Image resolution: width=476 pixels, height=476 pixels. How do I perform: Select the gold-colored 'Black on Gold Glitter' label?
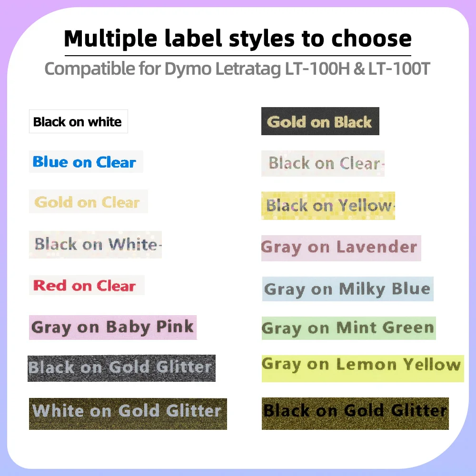click(x=355, y=411)
